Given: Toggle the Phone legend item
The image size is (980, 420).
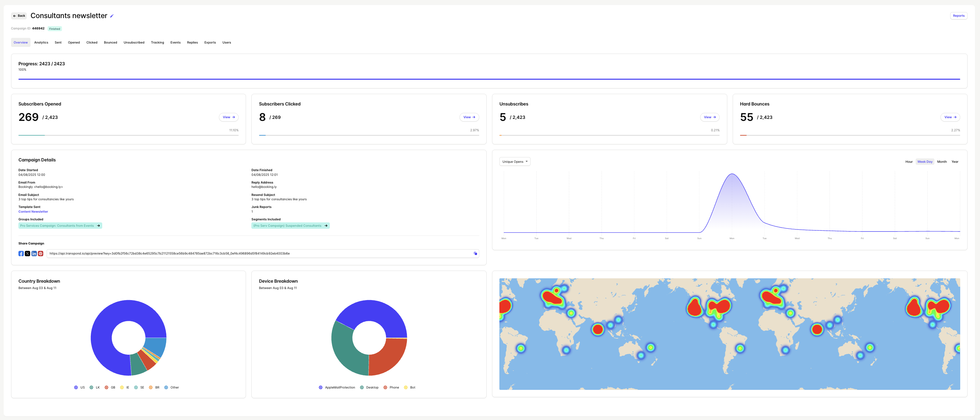Looking at the screenshot, I should click(391, 388).
